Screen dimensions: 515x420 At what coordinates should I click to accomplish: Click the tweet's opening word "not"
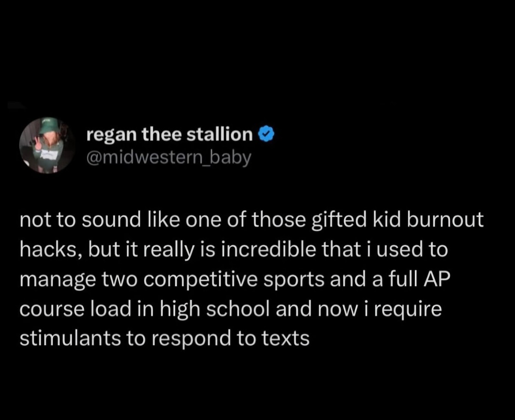pos(33,221)
